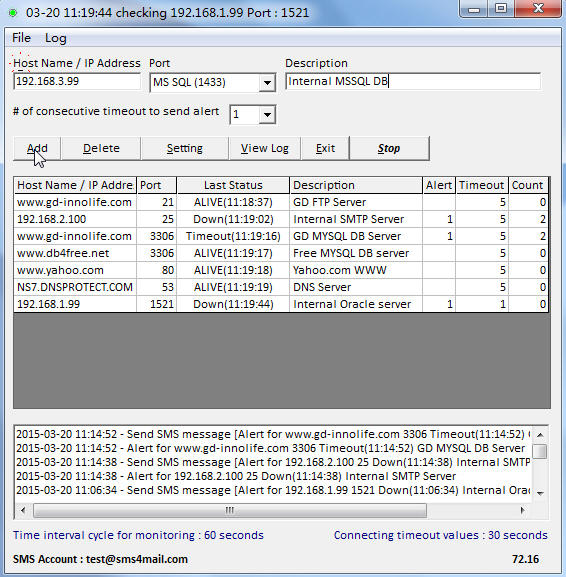Screen dimensions: 566x577
Task: Click the 11:06:34 Send SMS log line
Action: click(273, 490)
